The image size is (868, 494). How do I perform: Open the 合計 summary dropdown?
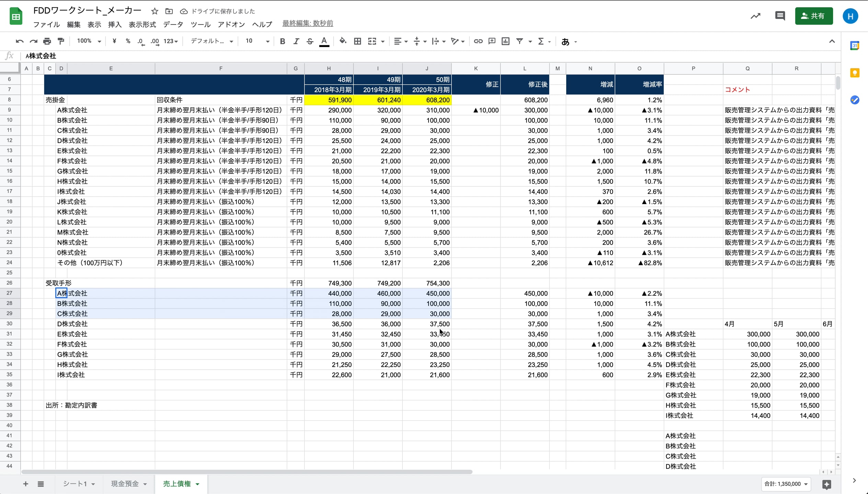point(786,484)
